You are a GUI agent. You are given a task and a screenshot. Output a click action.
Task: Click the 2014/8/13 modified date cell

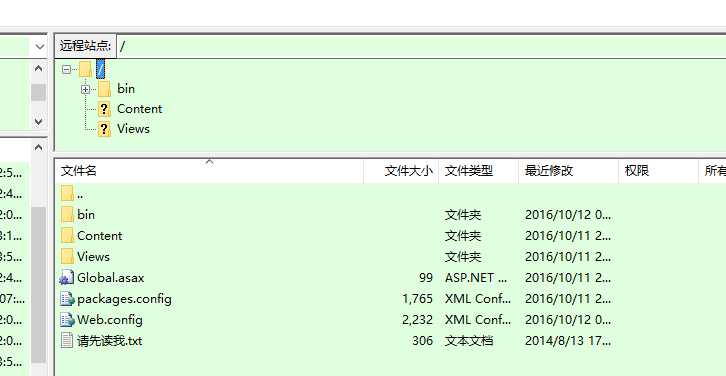coord(568,341)
